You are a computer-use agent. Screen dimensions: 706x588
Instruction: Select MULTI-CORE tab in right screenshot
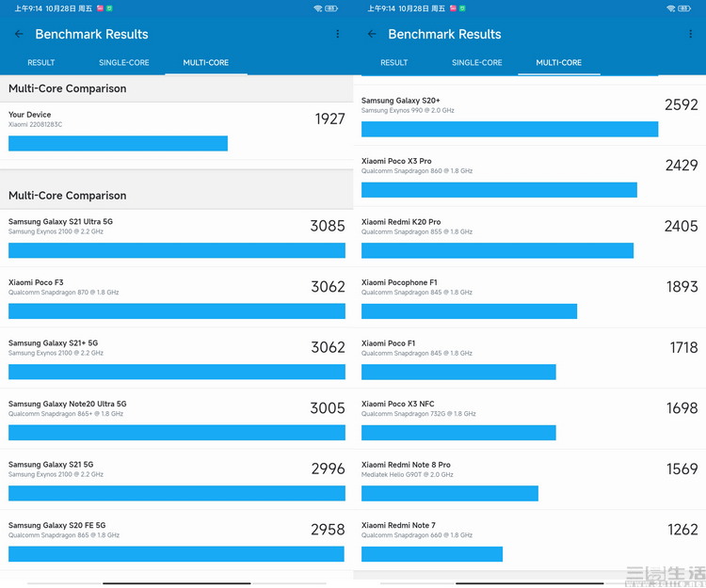click(x=559, y=62)
